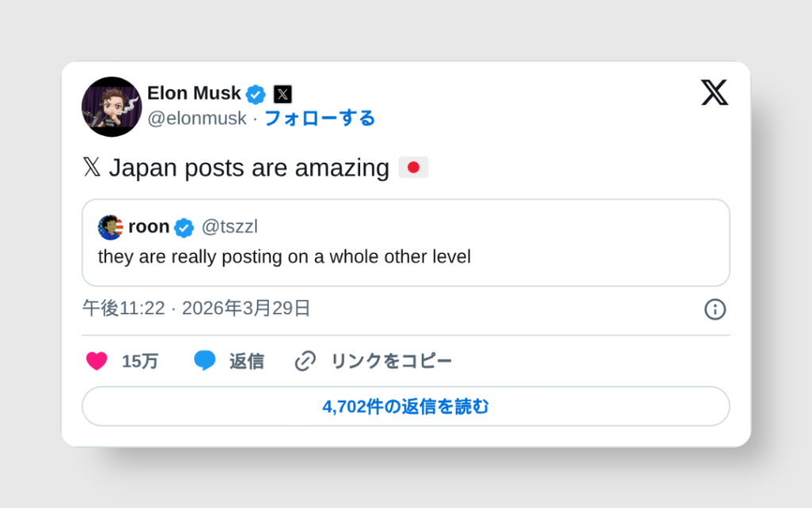Click the X affiliation badge beside name
The width and height of the screenshot is (812, 508).
click(x=282, y=94)
